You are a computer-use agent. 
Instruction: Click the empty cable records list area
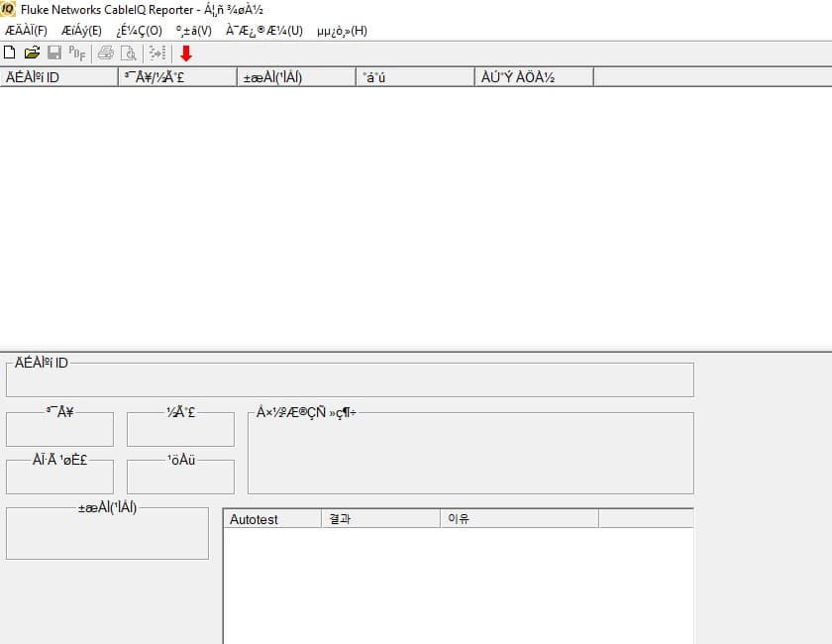coord(416,217)
